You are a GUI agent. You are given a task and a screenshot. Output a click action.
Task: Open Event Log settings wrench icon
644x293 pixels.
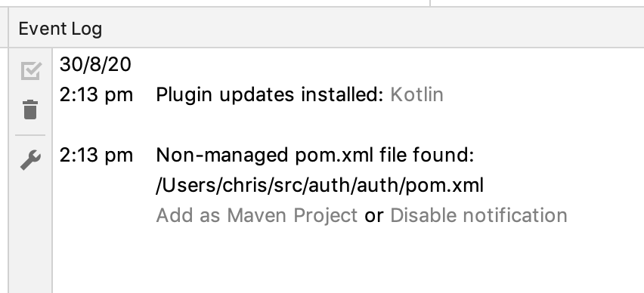pos(31,159)
